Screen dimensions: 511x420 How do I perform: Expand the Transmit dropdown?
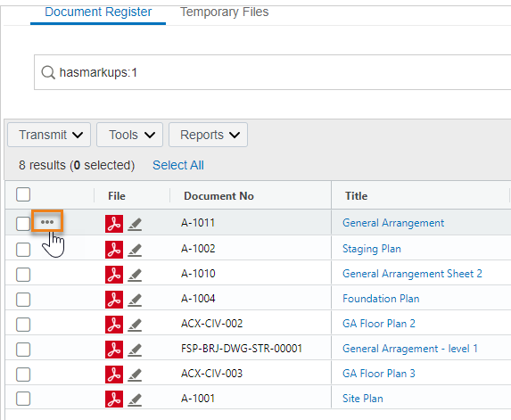click(49, 135)
